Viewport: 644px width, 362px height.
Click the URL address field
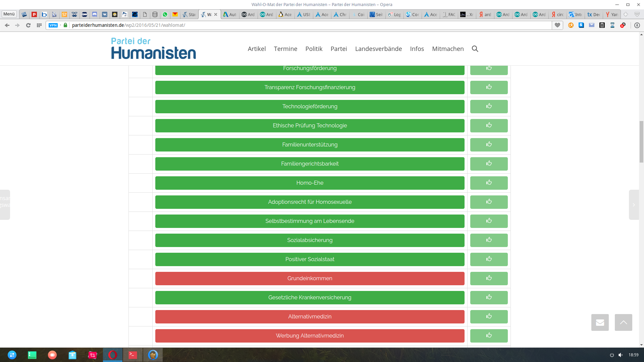pos(302,25)
